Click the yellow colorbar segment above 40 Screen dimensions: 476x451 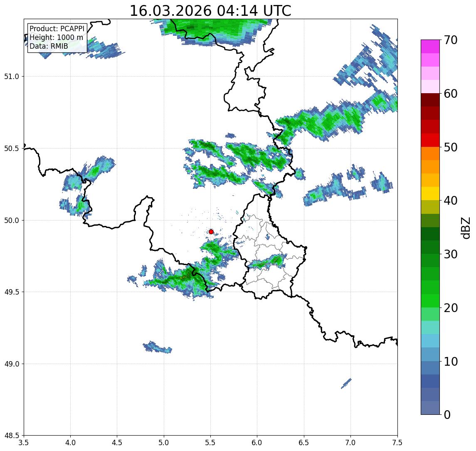(430, 193)
